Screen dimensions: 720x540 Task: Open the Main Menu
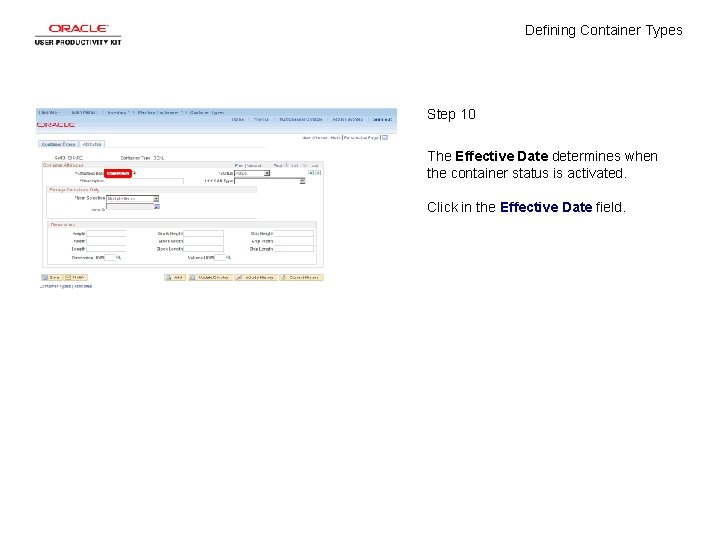(83, 112)
